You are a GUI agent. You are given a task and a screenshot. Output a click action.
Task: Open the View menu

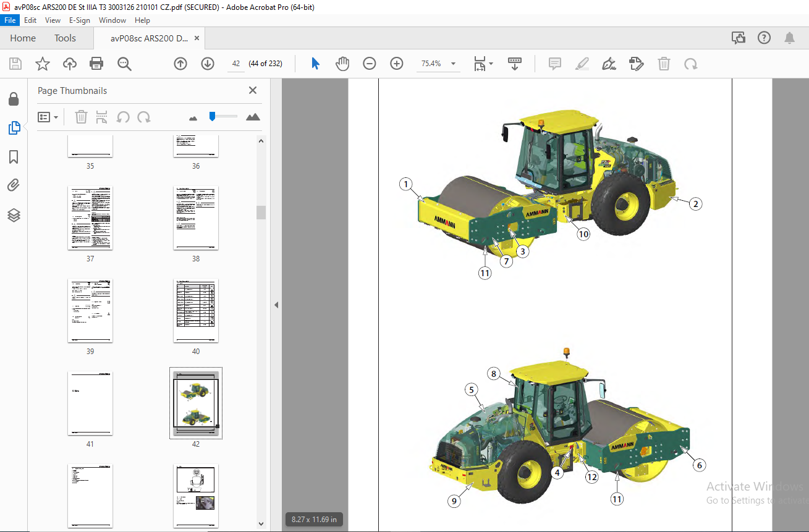pyautogui.click(x=53, y=20)
